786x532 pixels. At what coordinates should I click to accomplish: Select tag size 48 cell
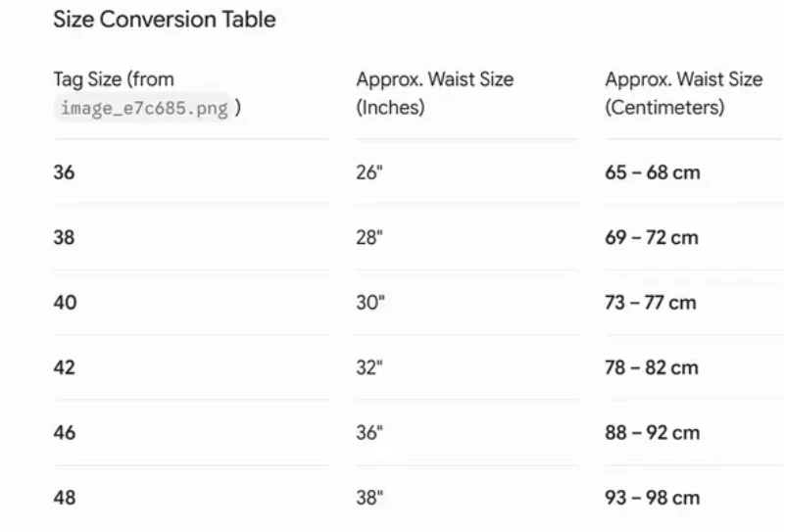[65, 498]
